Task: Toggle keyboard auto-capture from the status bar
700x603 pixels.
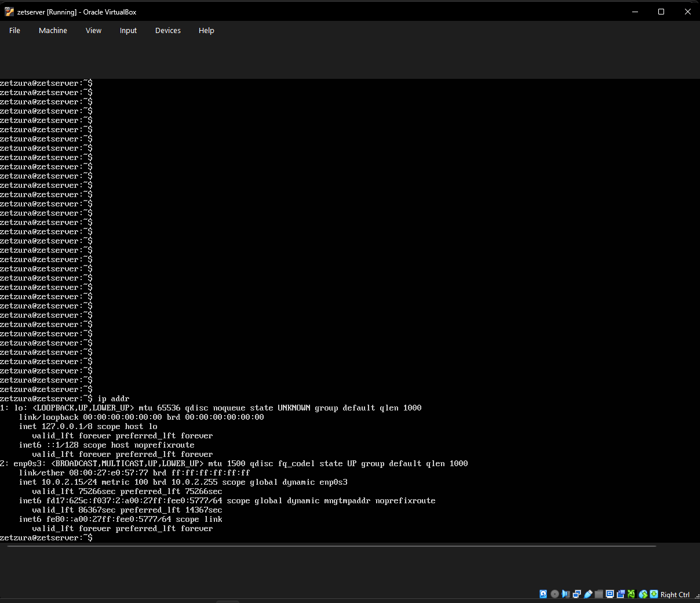Action: [x=654, y=594]
